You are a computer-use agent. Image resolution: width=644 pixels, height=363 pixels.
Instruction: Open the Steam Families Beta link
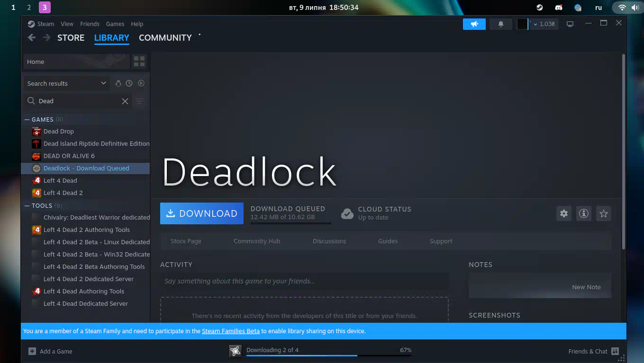231,331
